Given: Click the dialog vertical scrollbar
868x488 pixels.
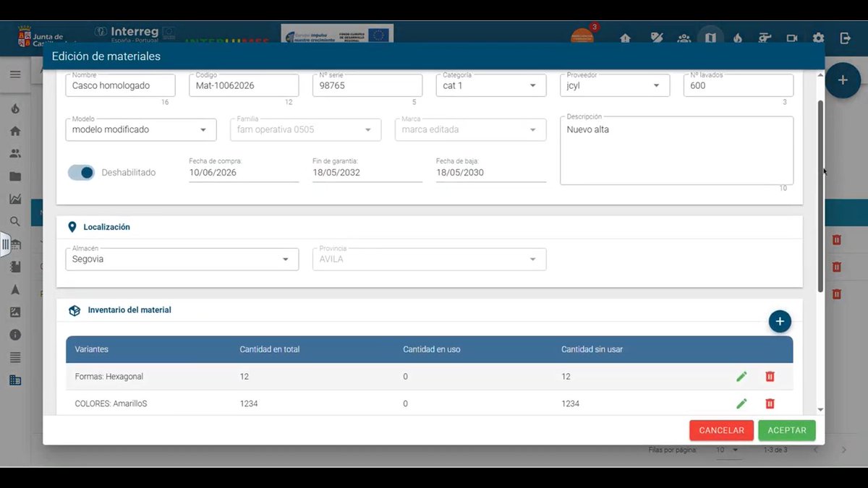Looking at the screenshot, I should [x=821, y=195].
